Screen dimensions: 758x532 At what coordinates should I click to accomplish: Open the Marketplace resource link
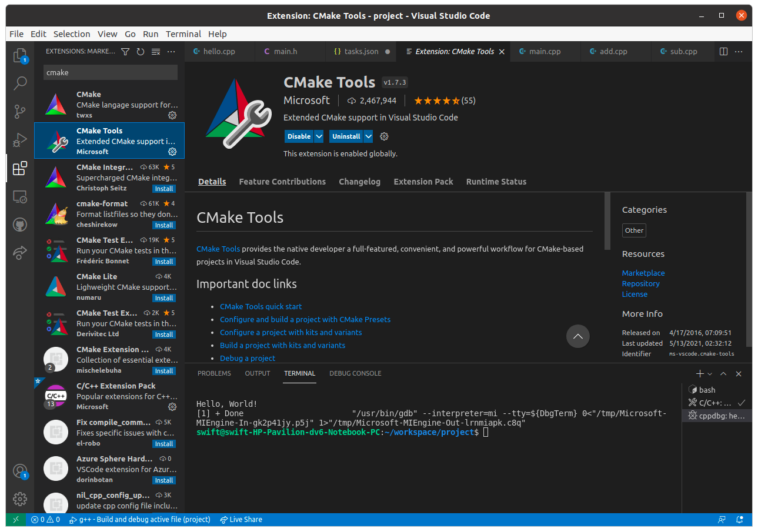(x=643, y=273)
